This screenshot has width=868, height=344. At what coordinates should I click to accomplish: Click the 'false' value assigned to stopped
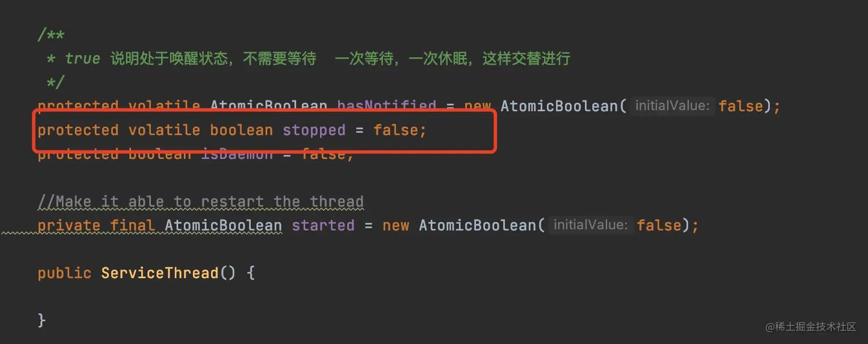tap(395, 130)
